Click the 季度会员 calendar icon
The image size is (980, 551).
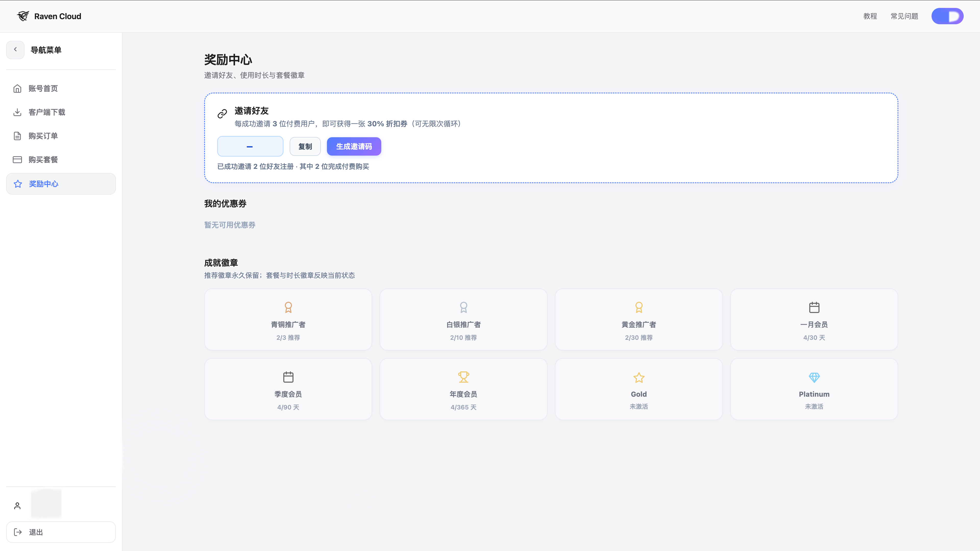[x=288, y=377]
